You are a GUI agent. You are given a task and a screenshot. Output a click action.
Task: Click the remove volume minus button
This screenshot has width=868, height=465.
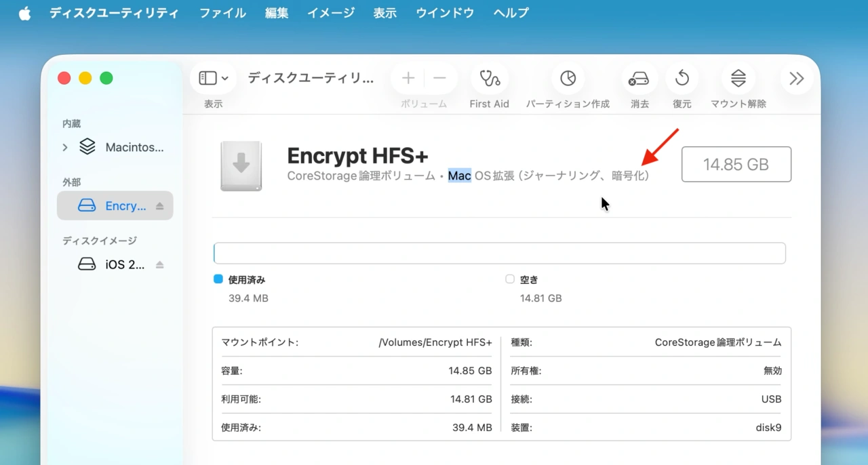(439, 79)
